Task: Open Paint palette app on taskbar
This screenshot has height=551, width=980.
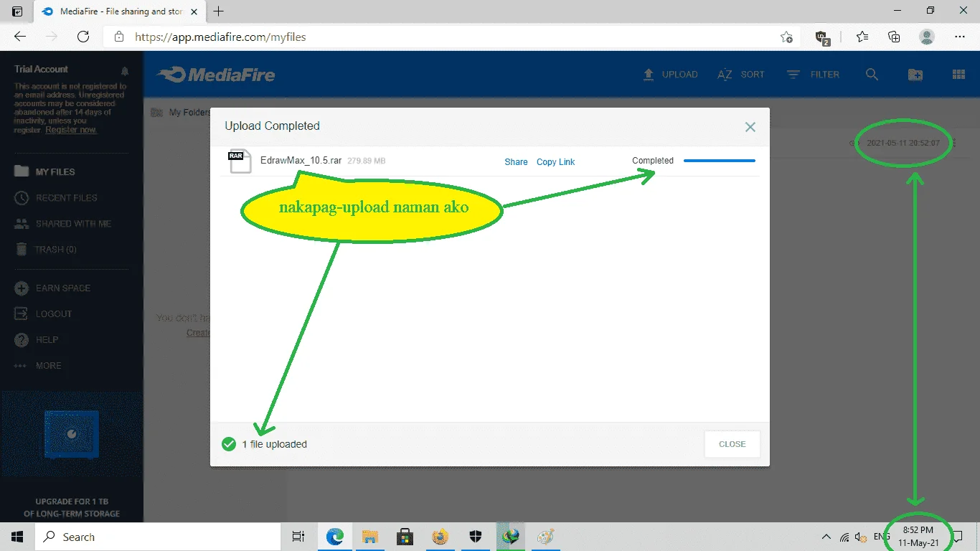Action: pos(546,537)
